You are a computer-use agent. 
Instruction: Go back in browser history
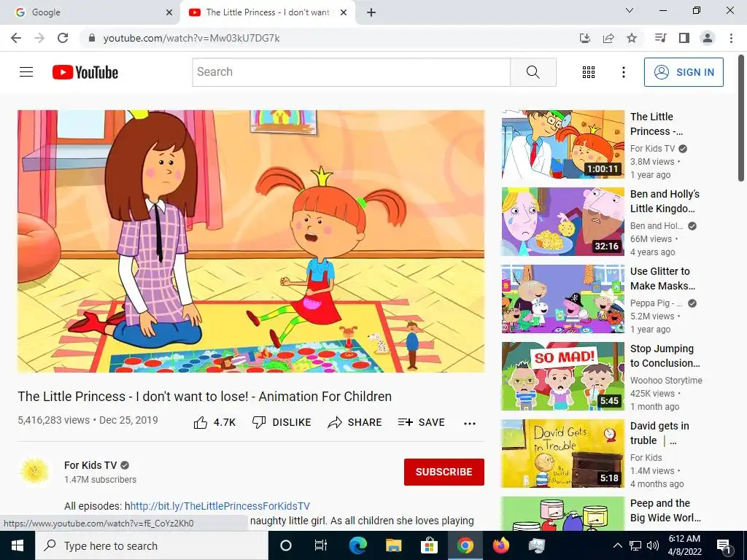pyautogui.click(x=16, y=38)
